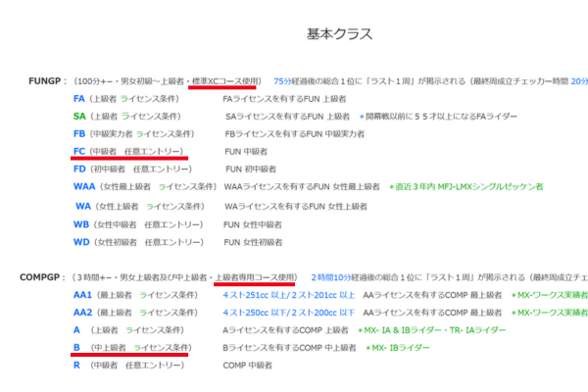The height and width of the screenshot is (392, 588).
Task: Click the FUN 中級者 description
Action: coord(246,152)
